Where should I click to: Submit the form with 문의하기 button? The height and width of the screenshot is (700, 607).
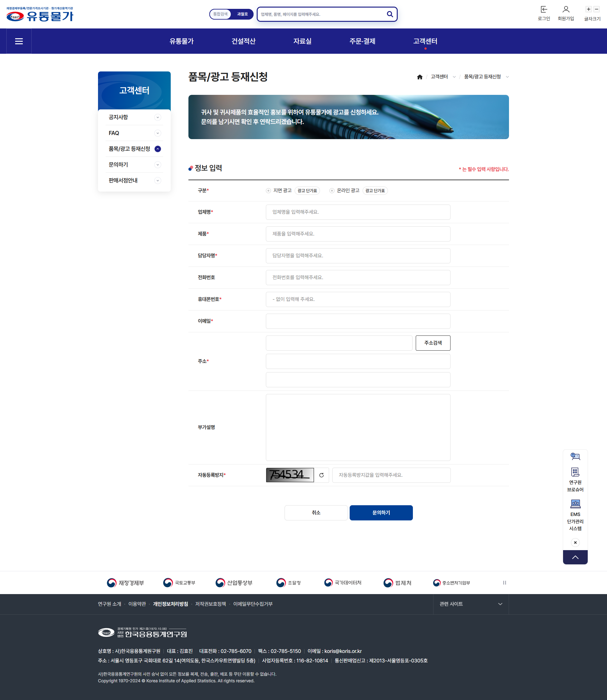(381, 513)
